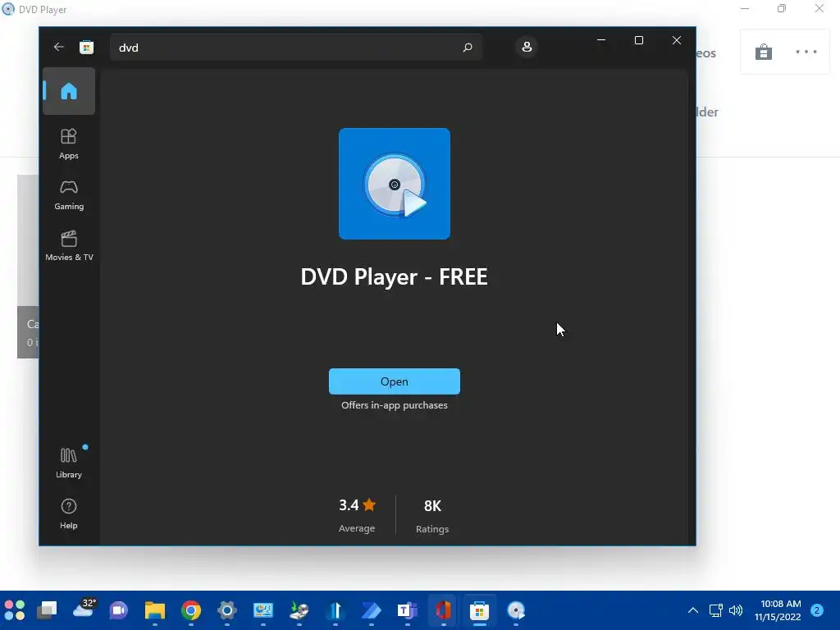Screen dimensions: 840x630
Task: Open Control Panel icon on taskbar
Action: [263, 610]
